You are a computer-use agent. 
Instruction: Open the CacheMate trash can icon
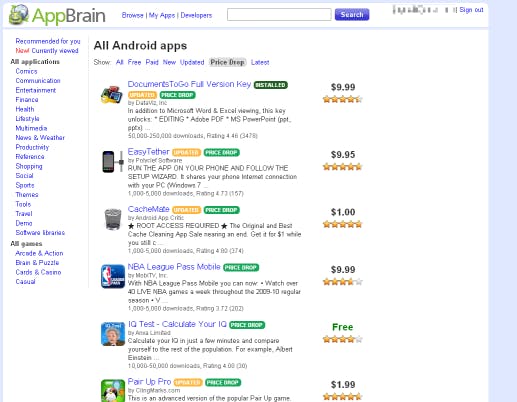(x=113, y=219)
